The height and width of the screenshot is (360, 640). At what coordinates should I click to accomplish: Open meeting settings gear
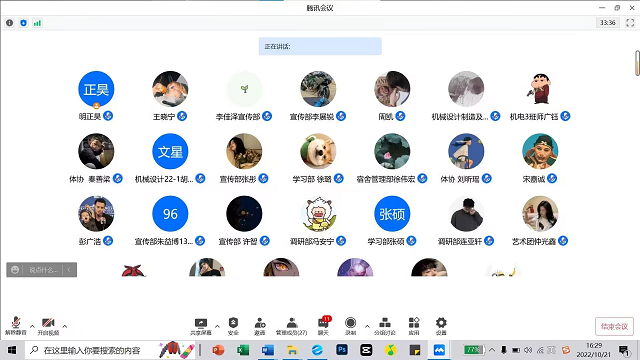click(x=441, y=327)
